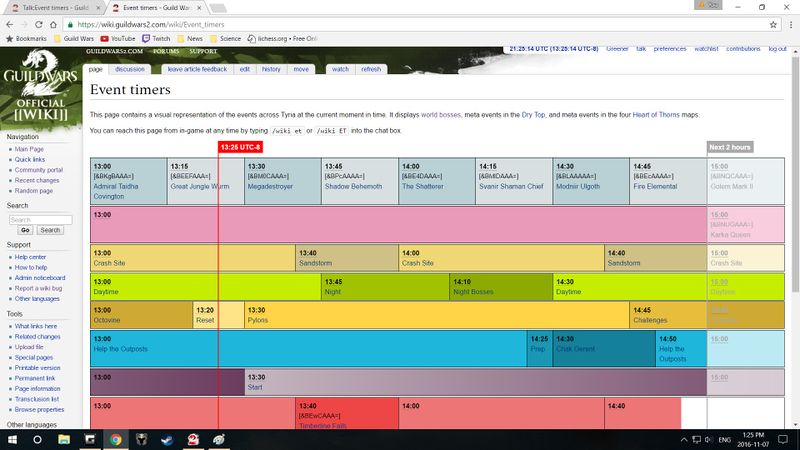The width and height of the screenshot is (800, 450).
Task: Click the address bar URL
Action: (x=151, y=24)
